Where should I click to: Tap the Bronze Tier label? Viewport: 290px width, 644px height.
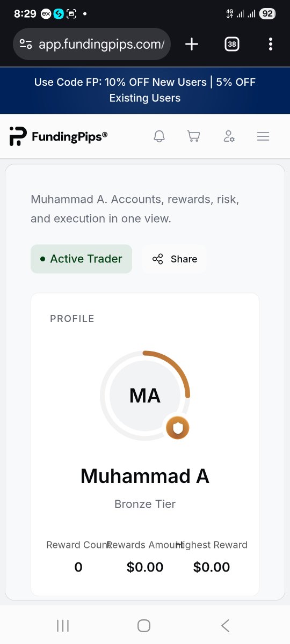point(145,504)
